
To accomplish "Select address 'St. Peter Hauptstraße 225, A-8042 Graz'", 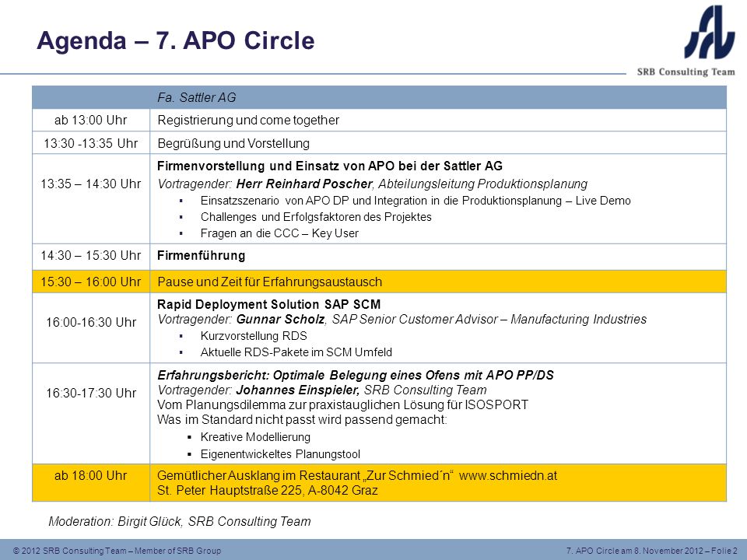I will tap(267, 490).
